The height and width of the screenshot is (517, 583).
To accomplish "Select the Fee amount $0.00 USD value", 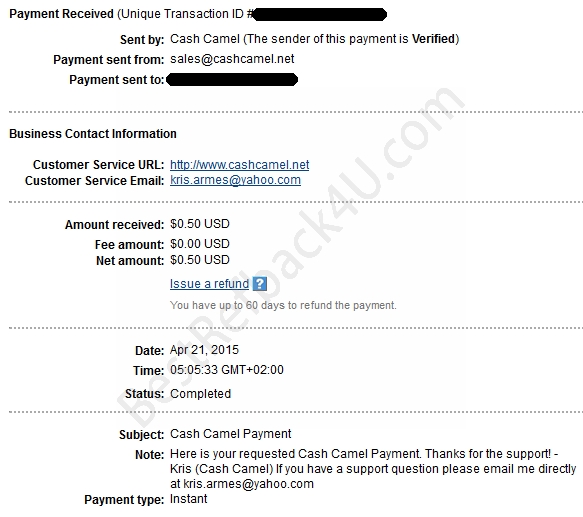I will pos(200,244).
